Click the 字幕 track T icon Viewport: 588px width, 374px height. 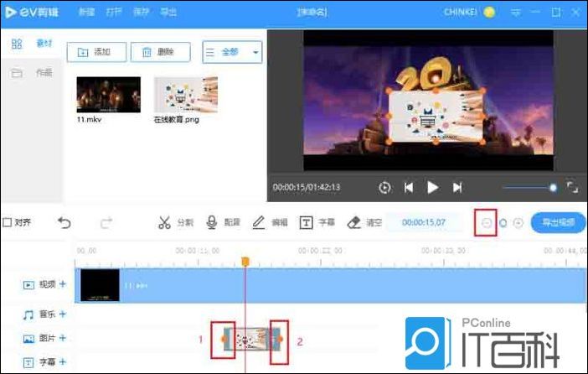[28, 363]
